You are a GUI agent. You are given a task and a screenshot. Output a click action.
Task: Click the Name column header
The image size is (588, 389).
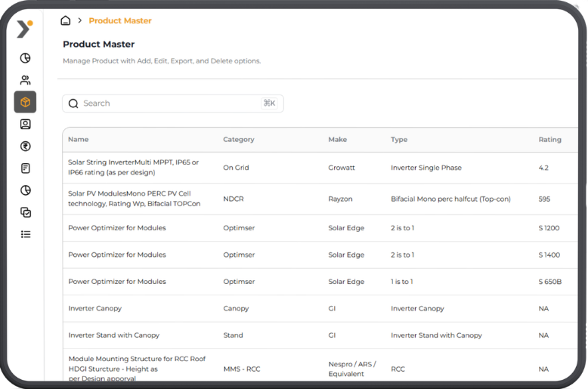[x=79, y=140]
